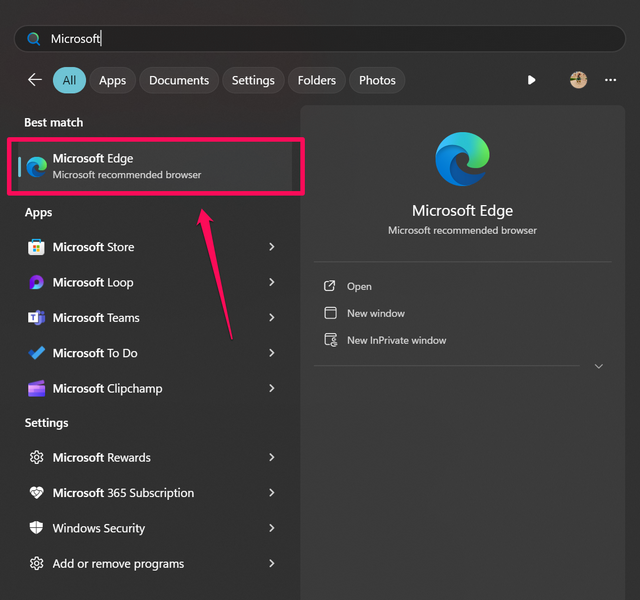Click the Windows Security shield icon
The image size is (640, 600).
37,528
